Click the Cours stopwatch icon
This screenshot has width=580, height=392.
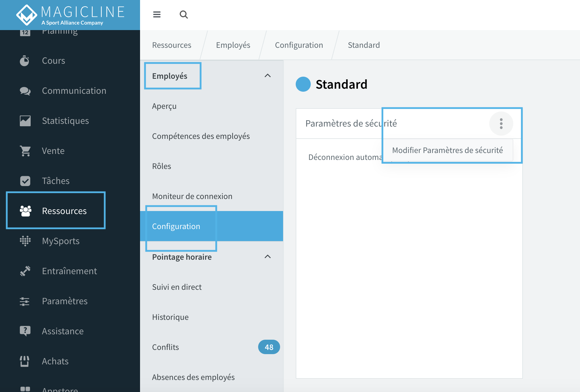[25, 61]
